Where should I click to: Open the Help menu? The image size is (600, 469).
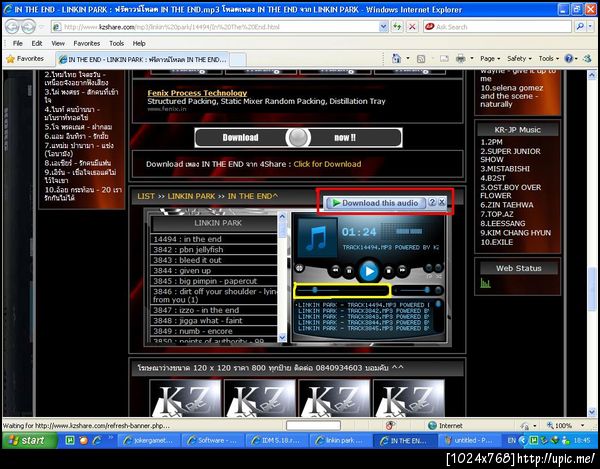[x=139, y=43]
